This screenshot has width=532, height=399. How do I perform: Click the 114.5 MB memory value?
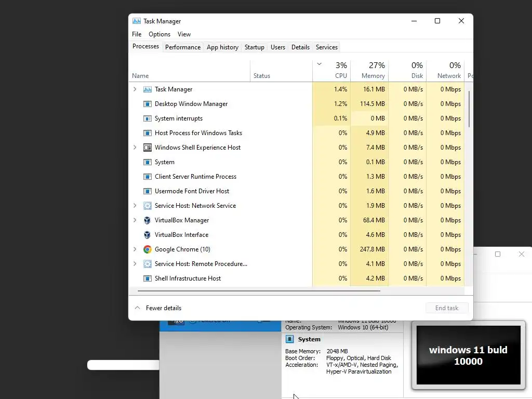coord(372,104)
